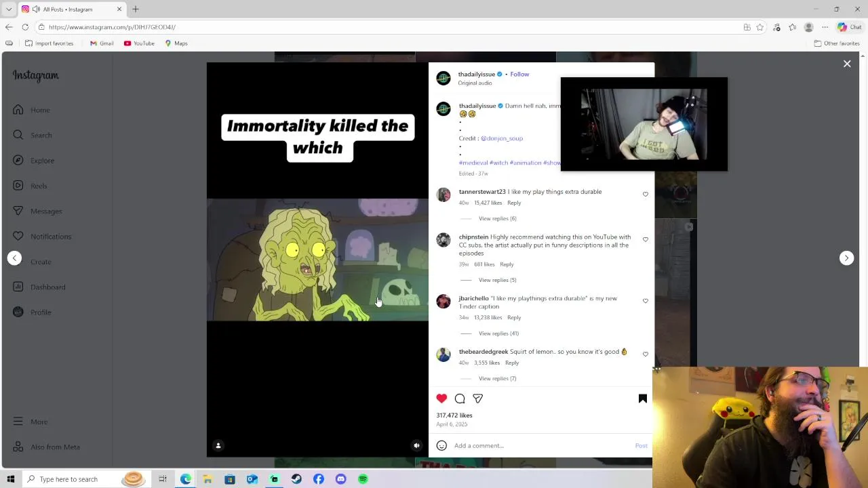The width and height of the screenshot is (868, 488).
Task: Open Profile from sidebar
Action: click(x=32, y=312)
